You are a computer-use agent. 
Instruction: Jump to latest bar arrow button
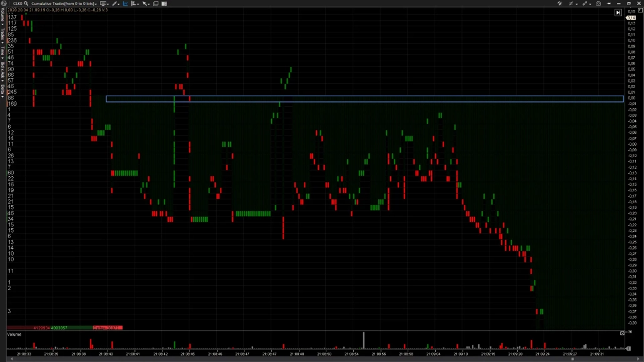pos(618,13)
